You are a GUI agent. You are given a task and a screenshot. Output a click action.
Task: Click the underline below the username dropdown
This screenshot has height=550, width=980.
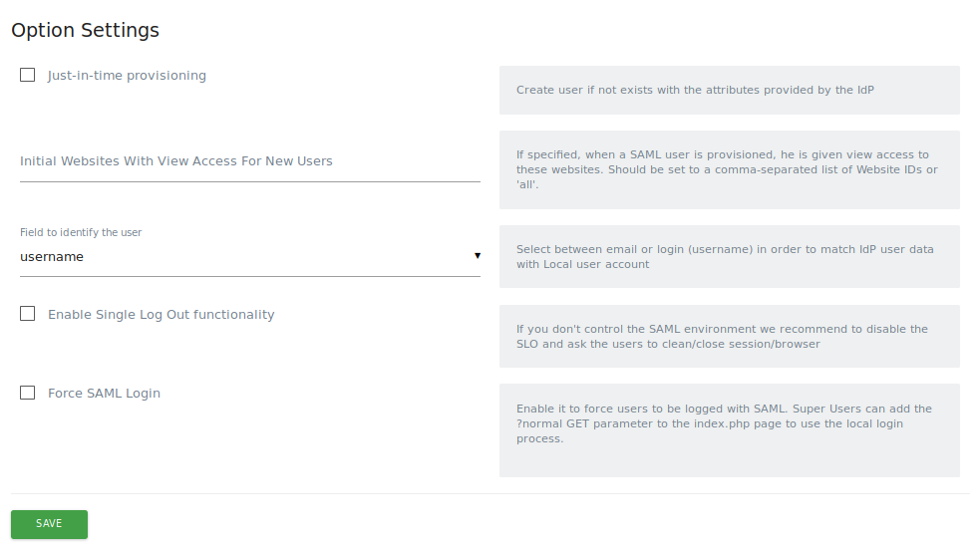pyautogui.click(x=249, y=277)
